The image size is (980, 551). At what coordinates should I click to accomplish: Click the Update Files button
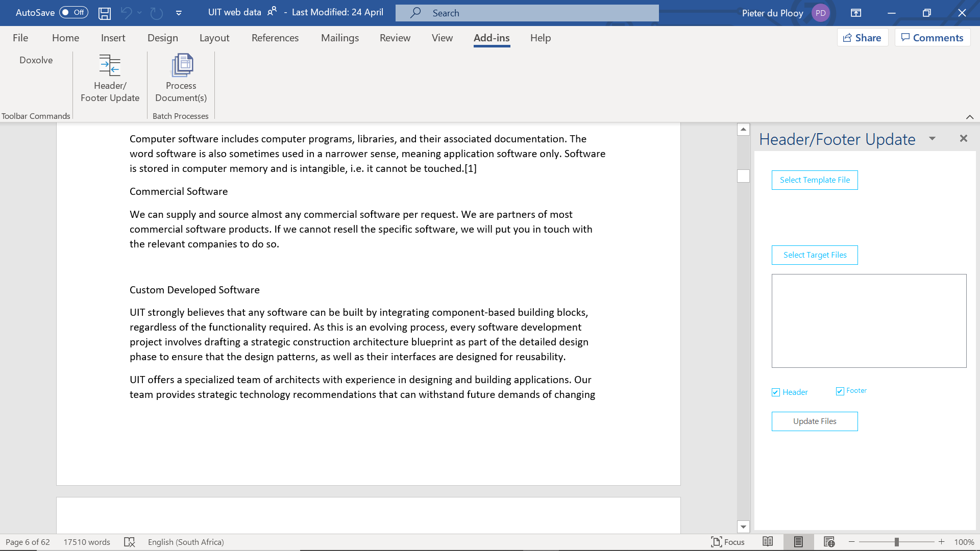point(815,421)
